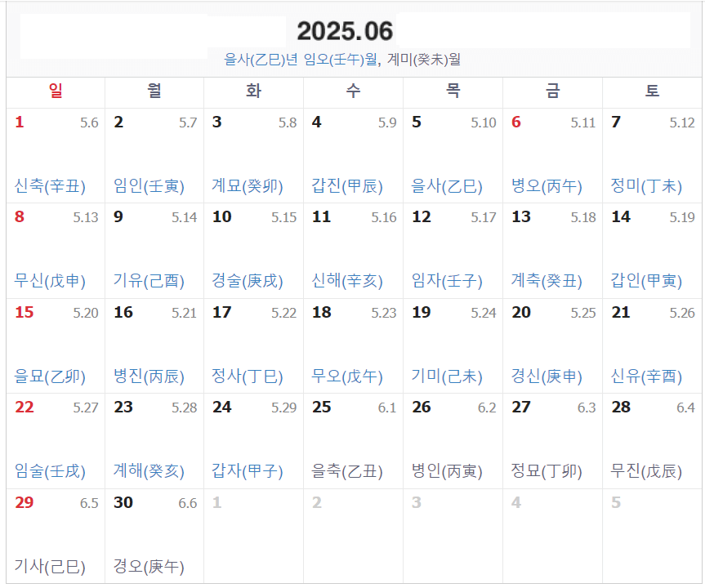Image resolution: width=705 pixels, height=588 pixels.
Task: Open the 정미(丁未) day link
Action: (646, 185)
